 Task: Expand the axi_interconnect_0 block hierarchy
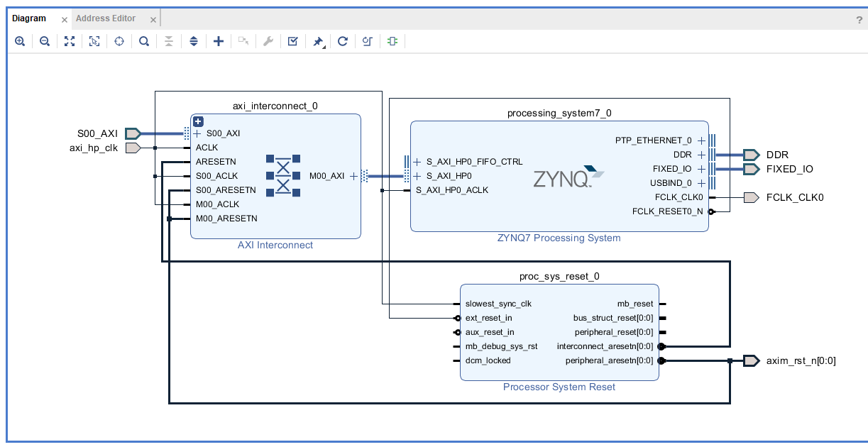pos(199,121)
